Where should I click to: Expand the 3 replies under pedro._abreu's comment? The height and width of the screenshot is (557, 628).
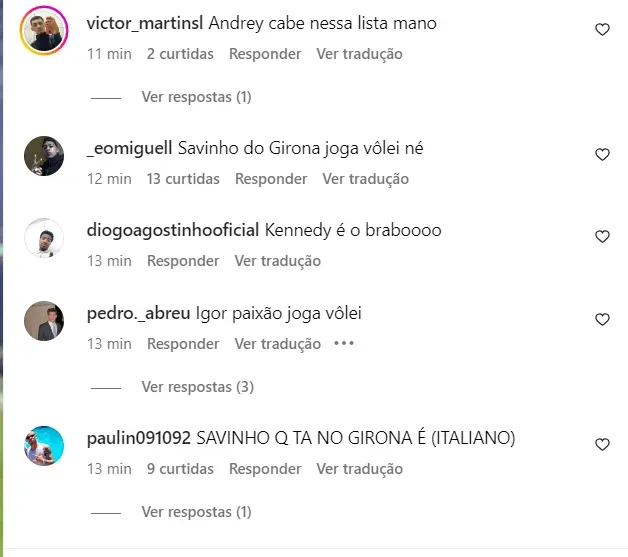coord(197,387)
